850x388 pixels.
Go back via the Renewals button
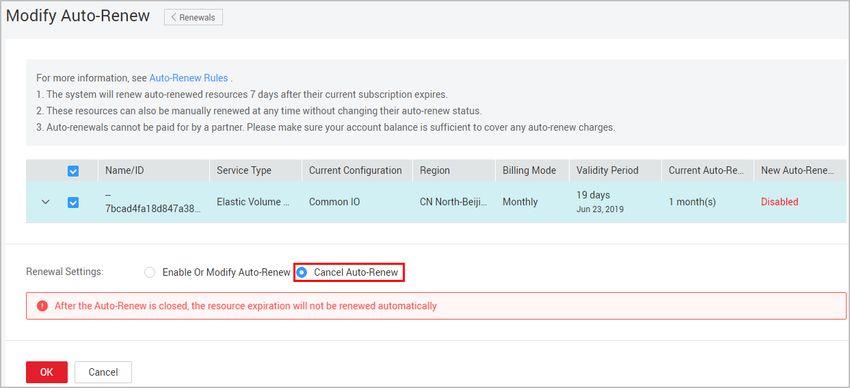click(194, 17)
